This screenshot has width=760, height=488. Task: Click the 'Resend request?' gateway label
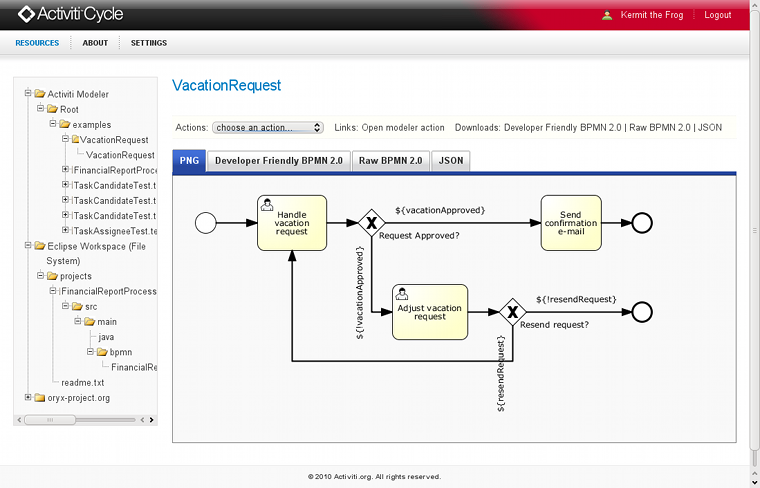[x=554, y=324]
